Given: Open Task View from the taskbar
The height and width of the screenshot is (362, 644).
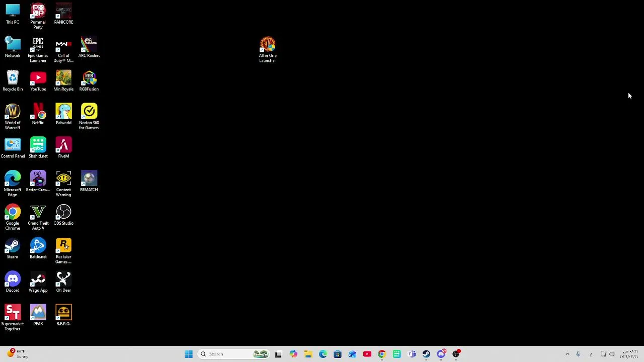Looking at the screenshot, I should coord(278,354).
